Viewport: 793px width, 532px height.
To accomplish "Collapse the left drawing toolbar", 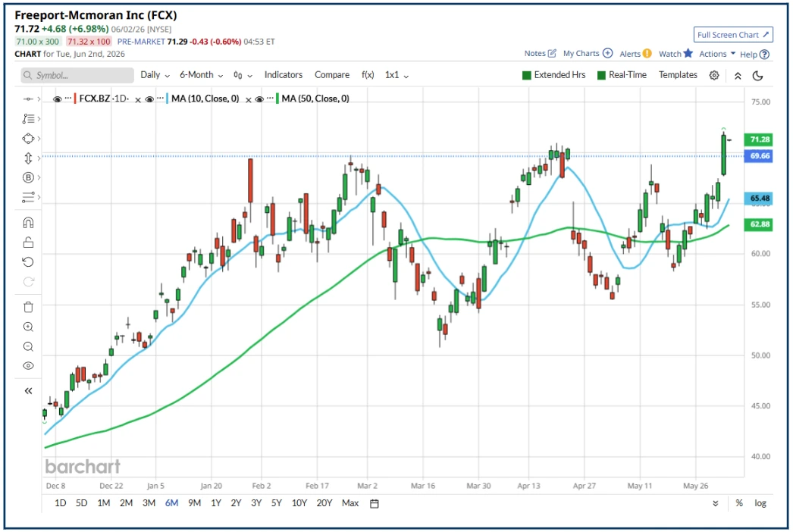I will point(28,391).
